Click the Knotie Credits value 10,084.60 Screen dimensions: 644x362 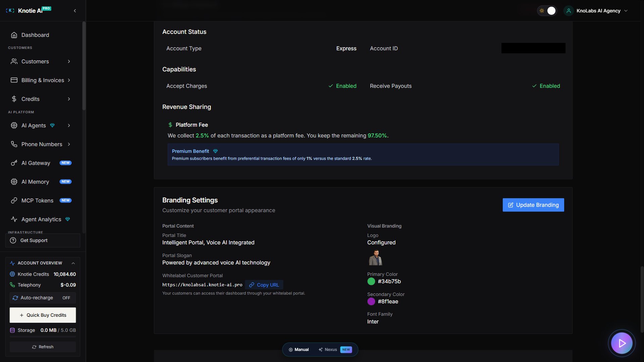coord(65,274)
